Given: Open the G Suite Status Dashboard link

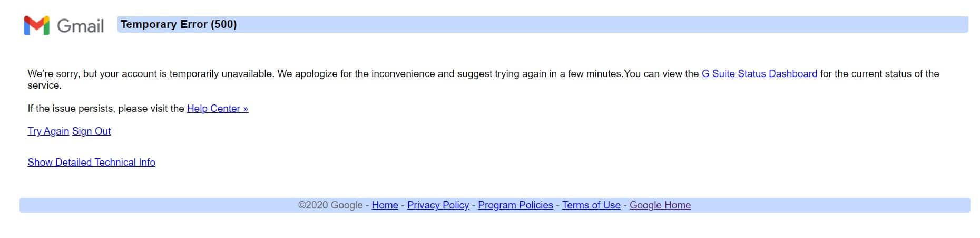Looking at the screenshot, I should coord(759,74).
